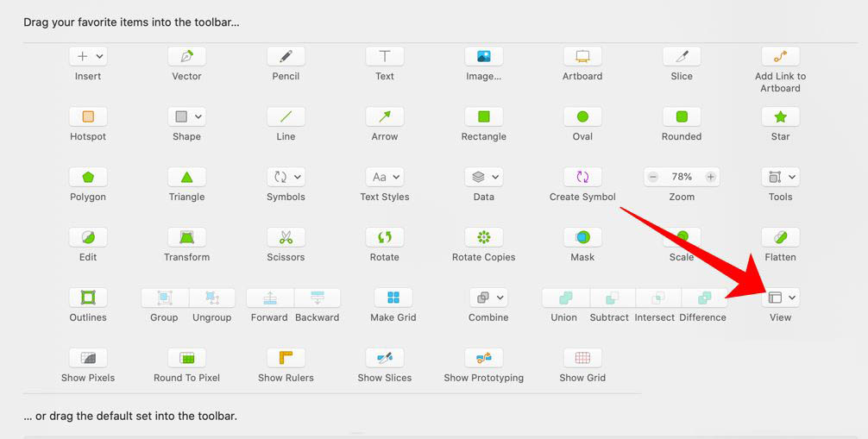Choose the Polygon shape icon
This screenshot has width=868, height=439.
[88, 177]
